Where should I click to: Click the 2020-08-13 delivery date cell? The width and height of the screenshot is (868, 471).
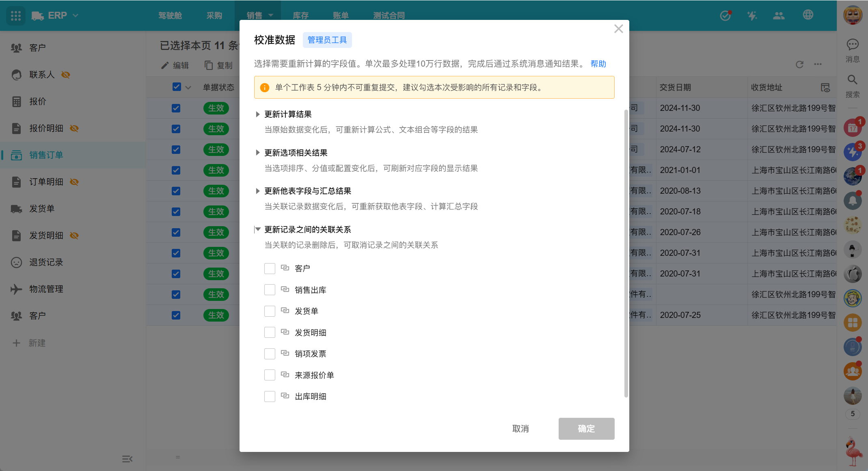tap(702, 191)
